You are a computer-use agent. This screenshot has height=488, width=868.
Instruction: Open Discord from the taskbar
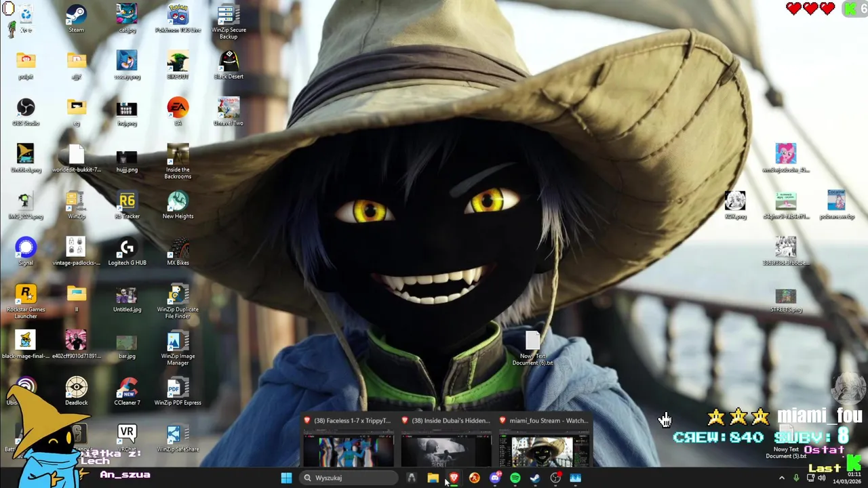[494, 478]
